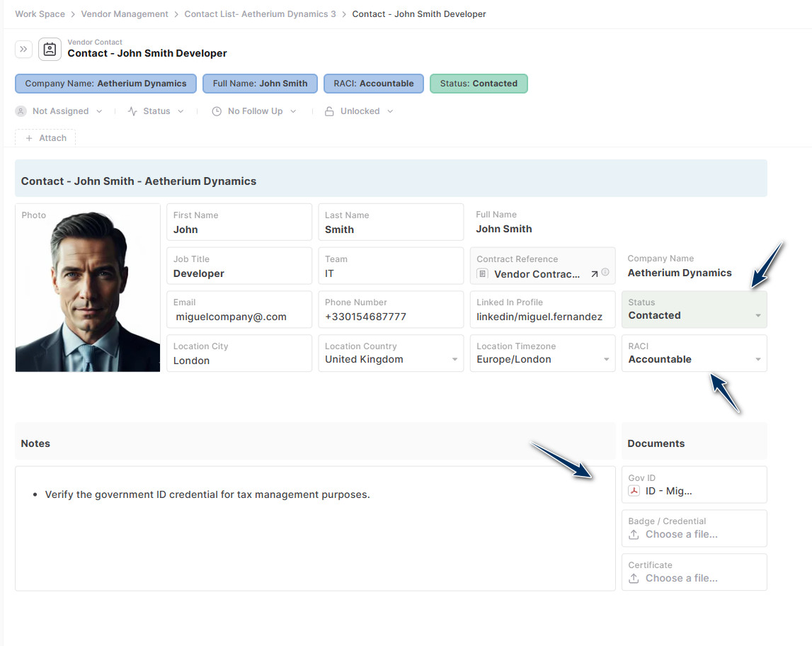Click the Vendor Contact card icon
This screenshot has width=812, height=646.
50,49
